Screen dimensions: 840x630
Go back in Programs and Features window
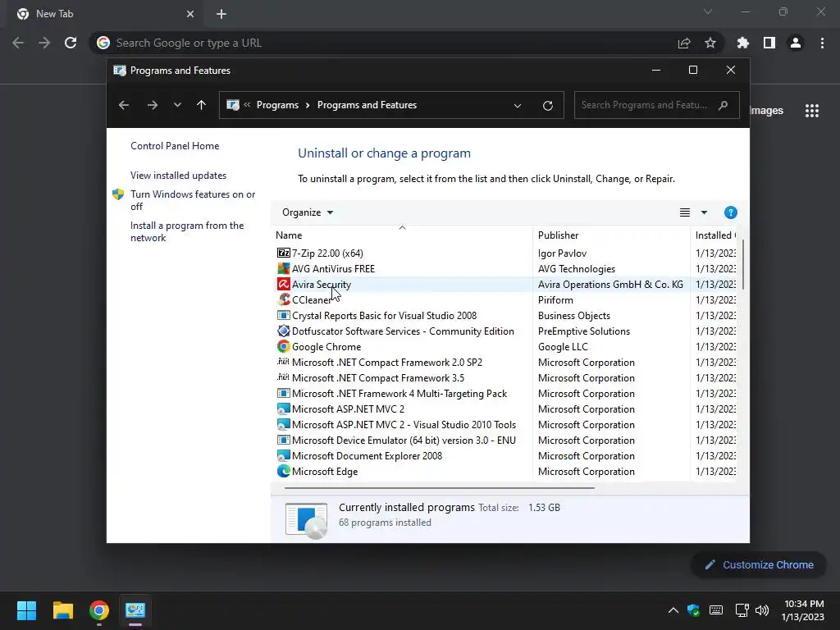coord(124,105)
